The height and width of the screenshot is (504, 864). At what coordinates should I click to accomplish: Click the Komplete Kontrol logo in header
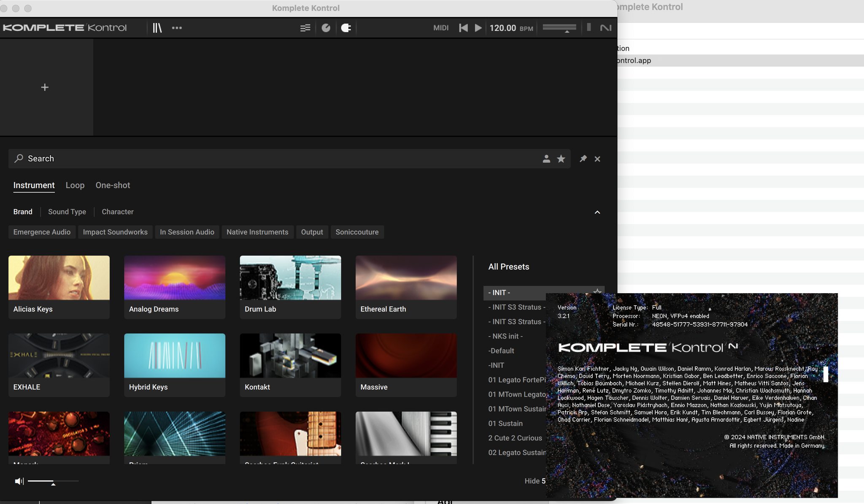pos(65,28)
